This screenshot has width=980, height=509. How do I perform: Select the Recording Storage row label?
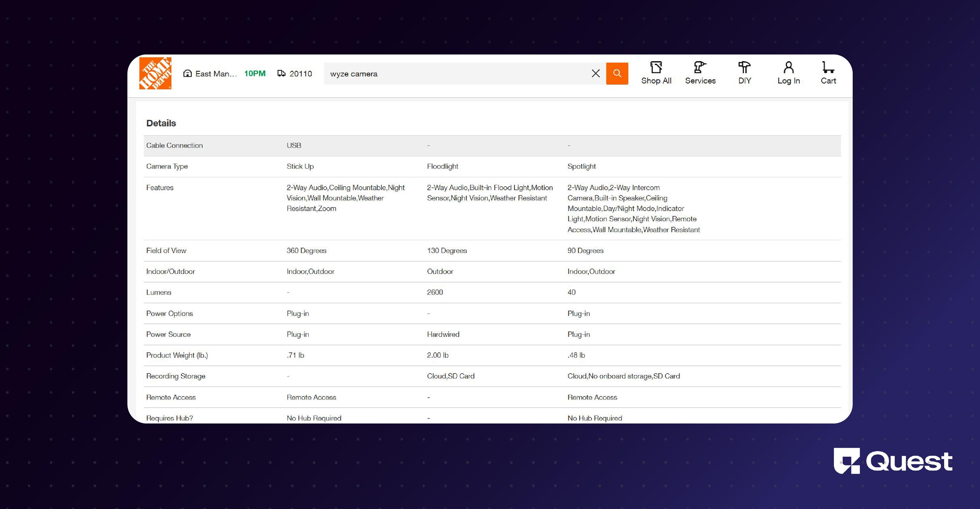point(175,376)
